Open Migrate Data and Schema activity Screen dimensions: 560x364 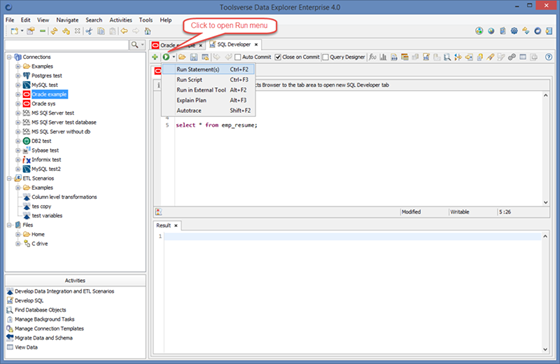click(44, 338)
